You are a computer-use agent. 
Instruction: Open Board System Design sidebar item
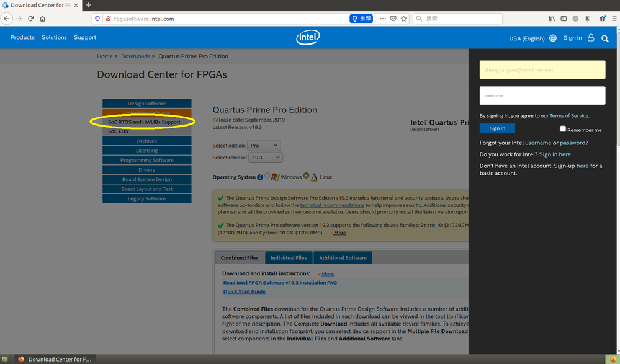coord(146,179)
